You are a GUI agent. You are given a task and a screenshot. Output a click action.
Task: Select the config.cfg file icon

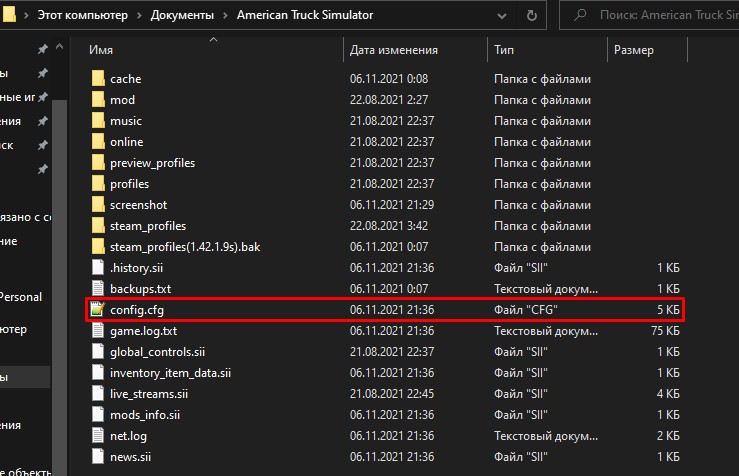click(x=98, y=310)
